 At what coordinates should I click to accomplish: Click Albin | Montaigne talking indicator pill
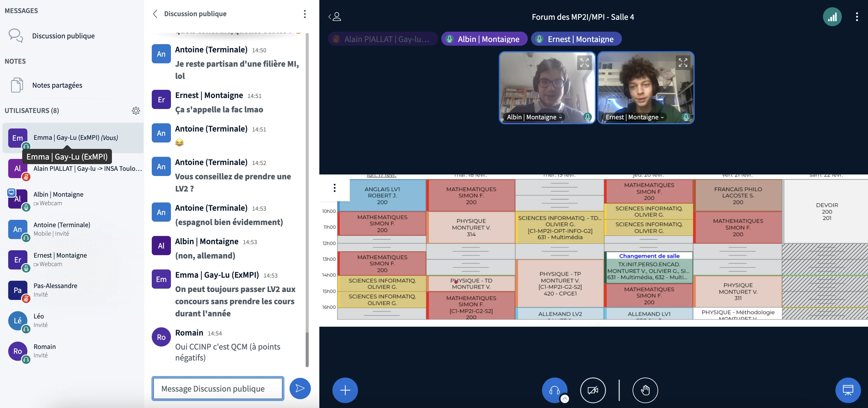tap(484, 39)
